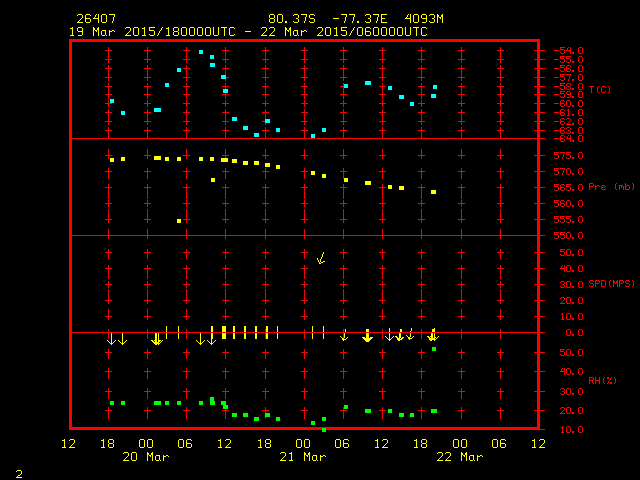Screen dimensions: 640x480
Task: Click the rightmost yellow pressure data point
Action: point(433,192)
